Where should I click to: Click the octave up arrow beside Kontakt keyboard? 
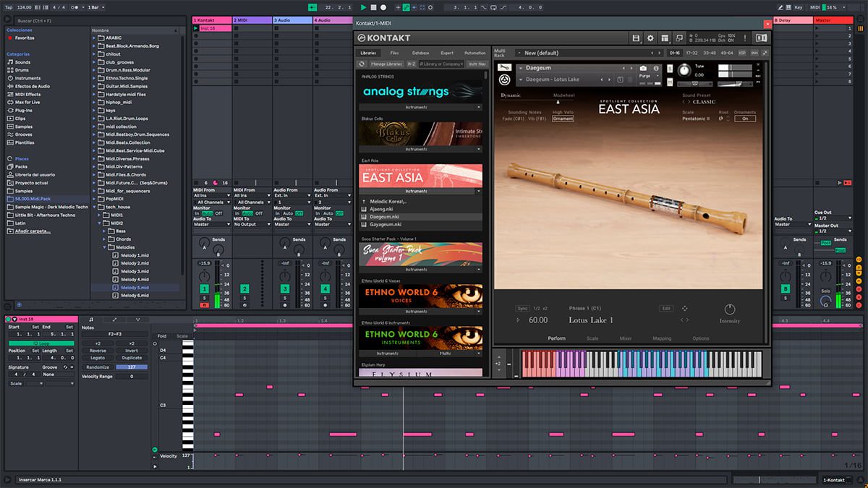(498, 356)
